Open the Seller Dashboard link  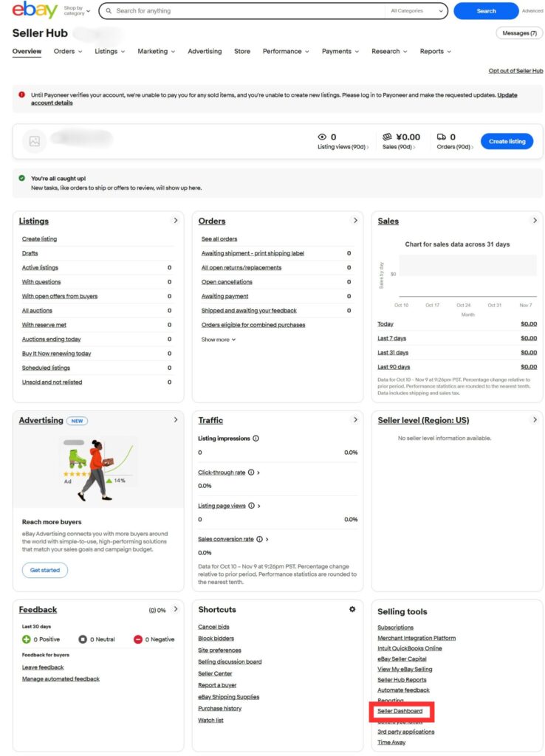point(400,711)
